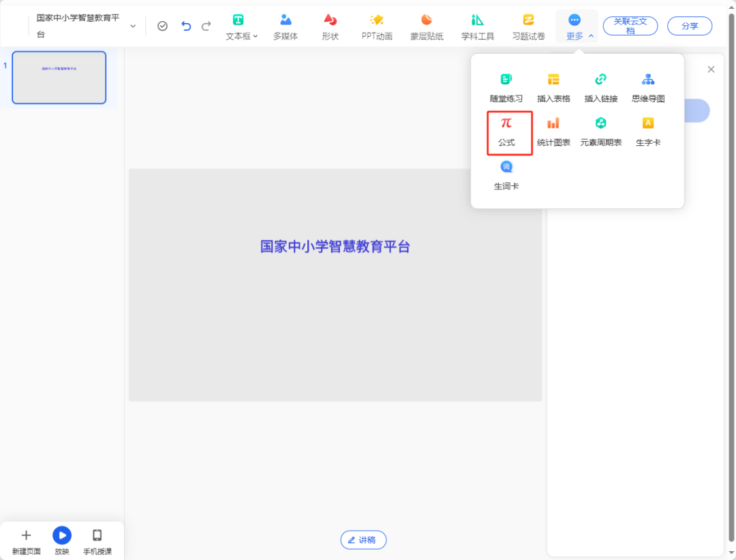Screen dimensions: 736x560
Task: Open the 讲稿 speaker notes button
Action: tap(363, 540)
